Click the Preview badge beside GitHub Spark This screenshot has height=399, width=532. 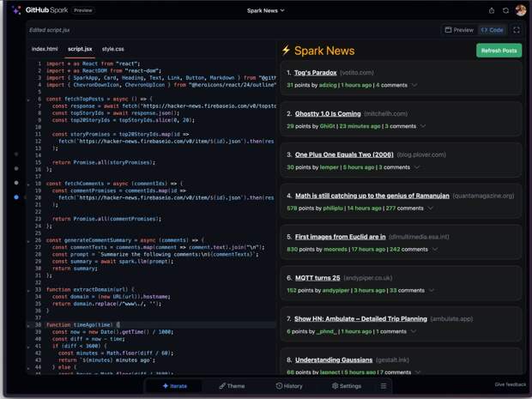[x=82, y=10]
